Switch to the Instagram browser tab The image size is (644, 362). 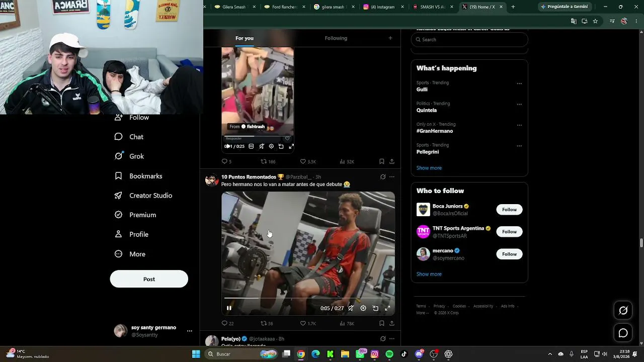[382, 7]
